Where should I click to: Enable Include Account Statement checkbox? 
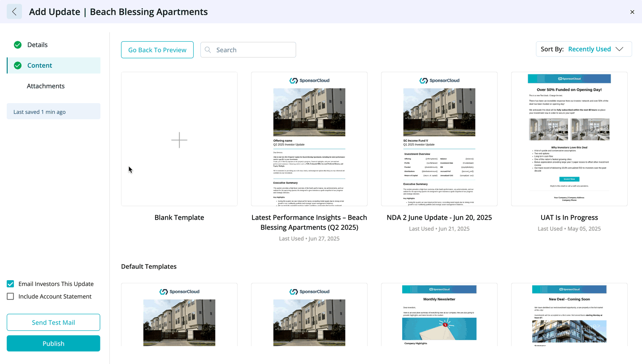[10, 296]
